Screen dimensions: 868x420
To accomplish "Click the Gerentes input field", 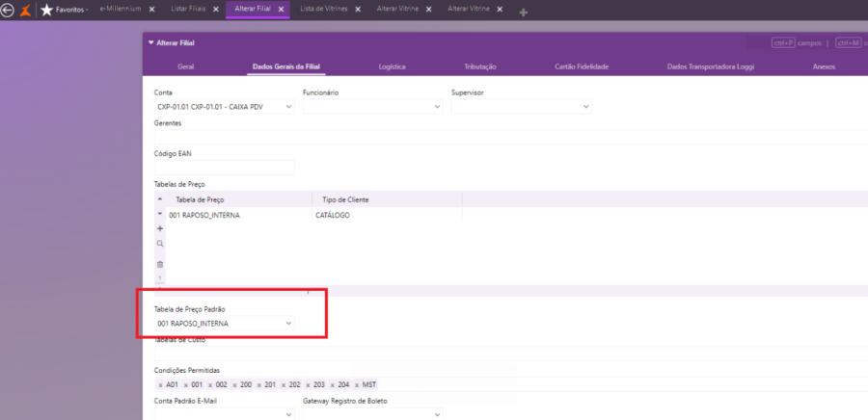I will tap(510, 137).
